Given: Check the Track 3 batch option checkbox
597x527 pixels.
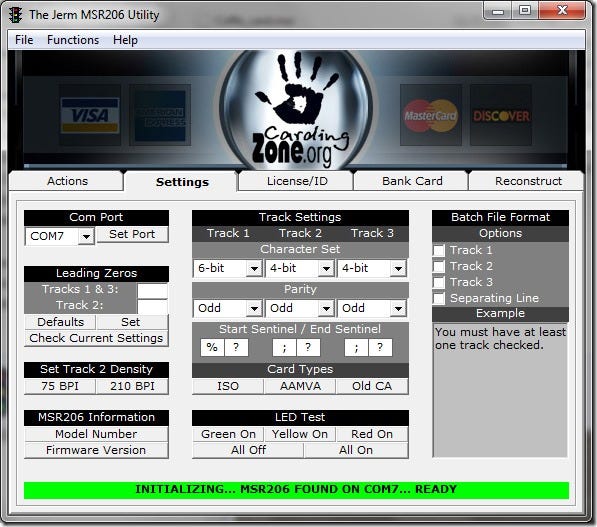Looking at the screenshot, I should [x=439, y=283].
